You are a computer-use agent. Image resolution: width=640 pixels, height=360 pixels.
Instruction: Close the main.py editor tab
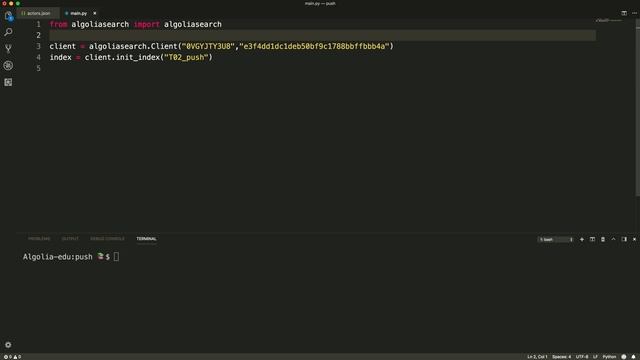coord(95,13)
